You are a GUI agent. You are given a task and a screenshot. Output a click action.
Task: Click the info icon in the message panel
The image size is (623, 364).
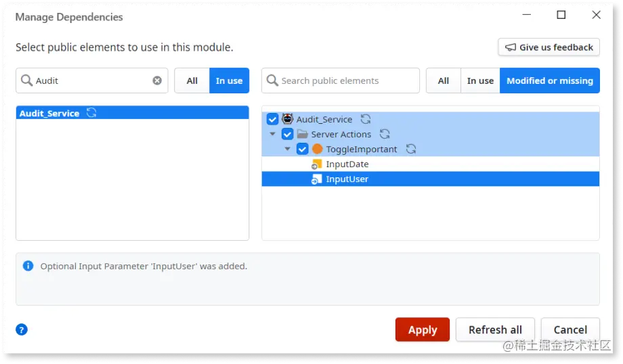28,265
